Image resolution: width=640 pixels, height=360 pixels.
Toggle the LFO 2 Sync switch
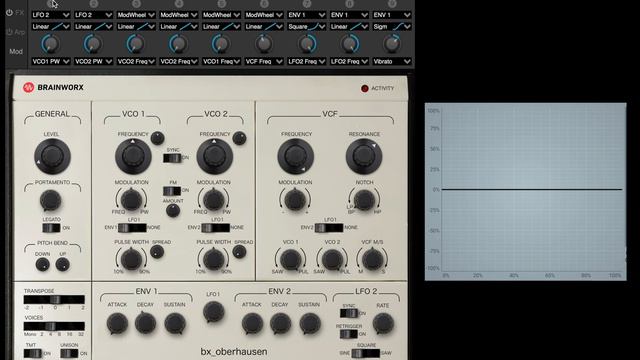tap(349, 313)
